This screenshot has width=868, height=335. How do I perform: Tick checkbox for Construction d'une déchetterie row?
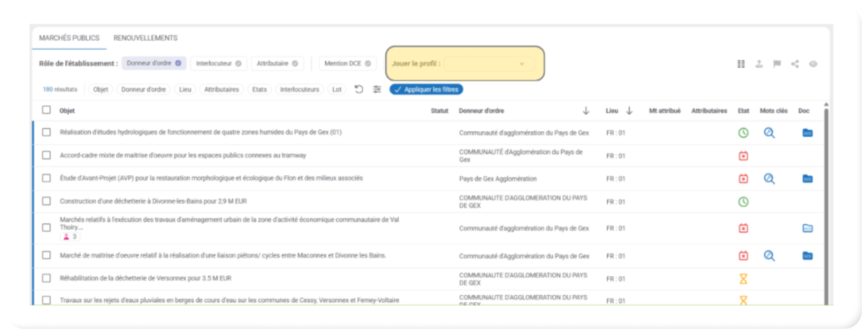pyautogui.click(x=46, y=201)
